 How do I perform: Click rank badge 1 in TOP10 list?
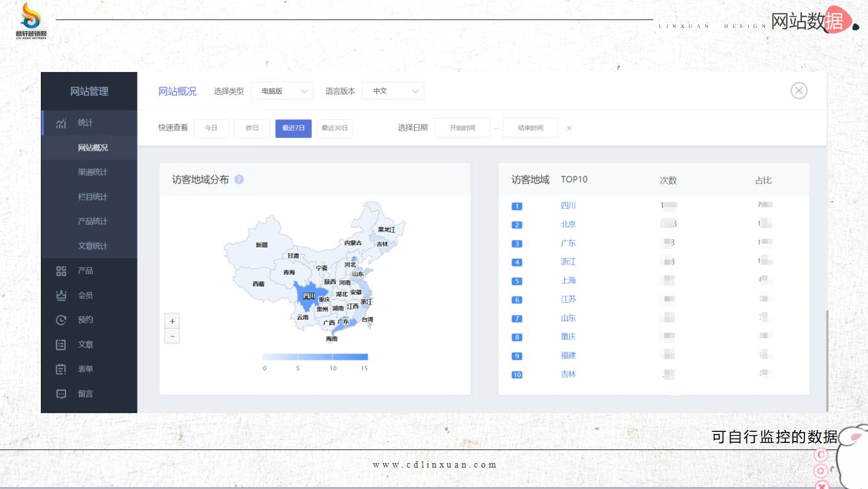(x=517, y=206)
